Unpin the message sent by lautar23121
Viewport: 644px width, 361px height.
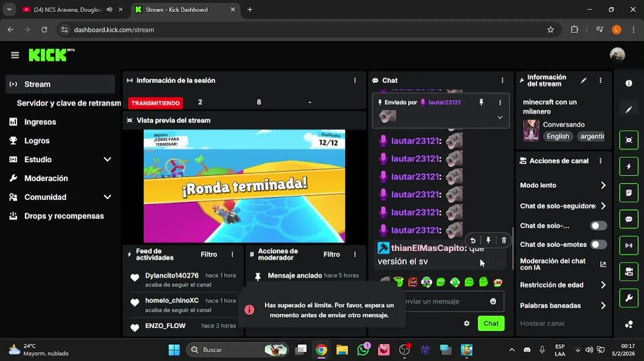click(481, 102)
